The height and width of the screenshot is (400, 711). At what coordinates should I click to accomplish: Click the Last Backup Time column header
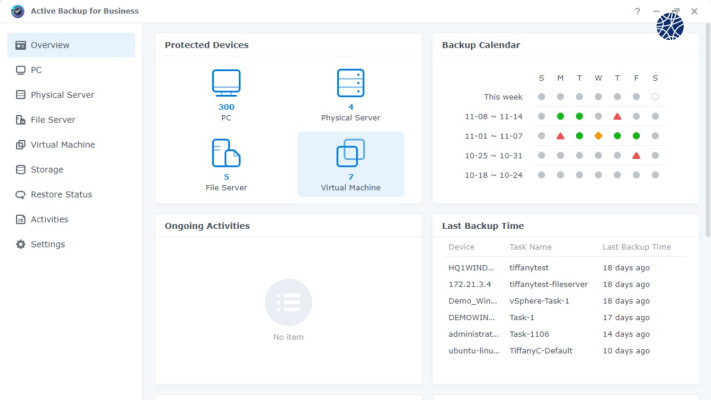point(637,247)
